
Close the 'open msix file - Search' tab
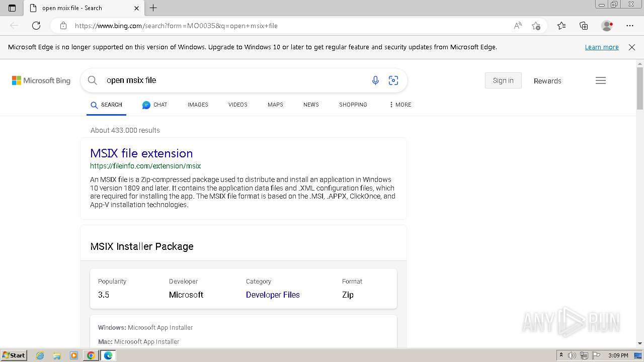[x=137, y=8]
